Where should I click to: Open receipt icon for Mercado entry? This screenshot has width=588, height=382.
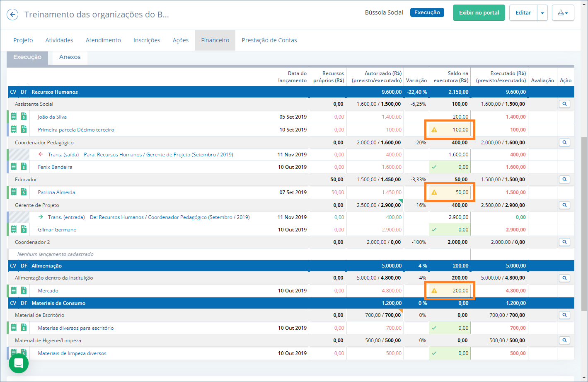tap(14, 290)
